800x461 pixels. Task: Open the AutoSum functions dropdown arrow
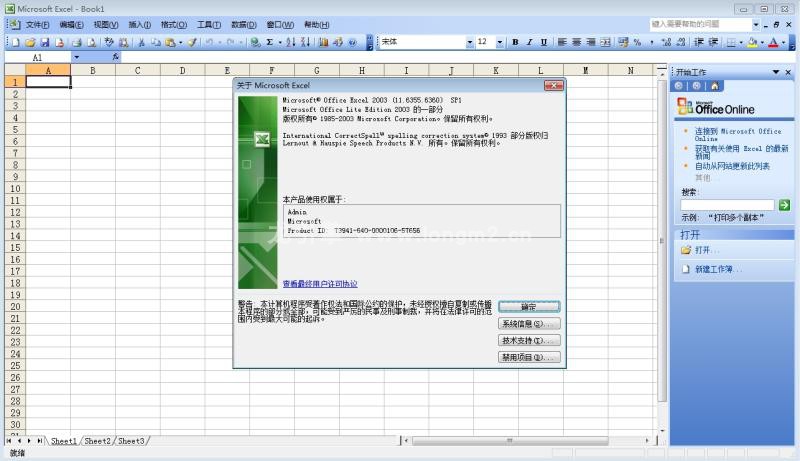[x=280, y=42]
